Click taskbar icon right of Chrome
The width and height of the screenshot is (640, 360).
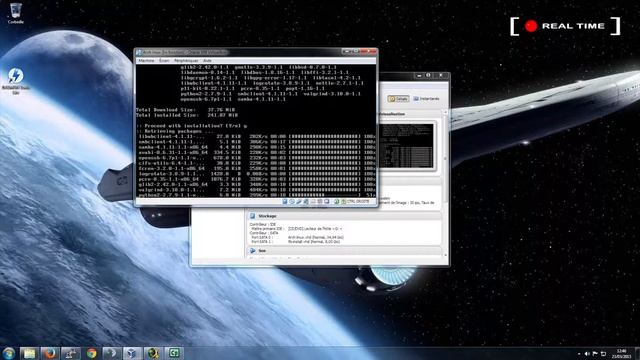click(x=111, y=353)
